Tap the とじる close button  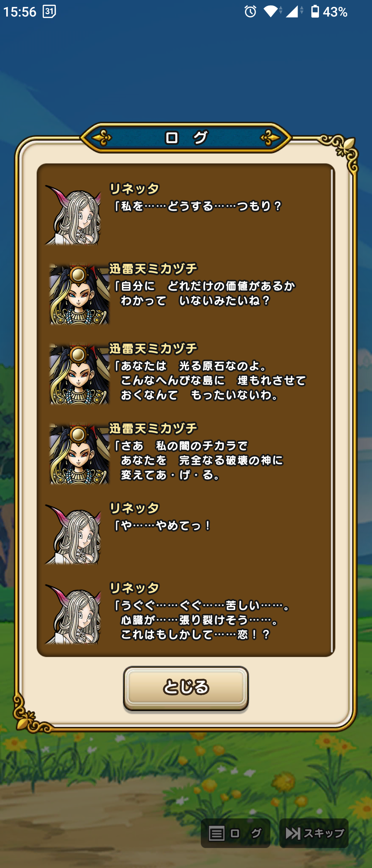[x=186, y=688]
